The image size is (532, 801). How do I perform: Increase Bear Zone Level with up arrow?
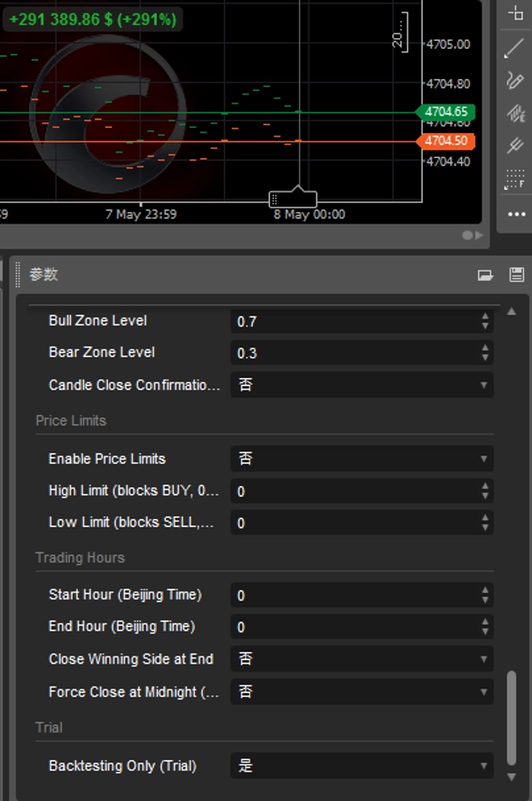(x=485, y=349)
